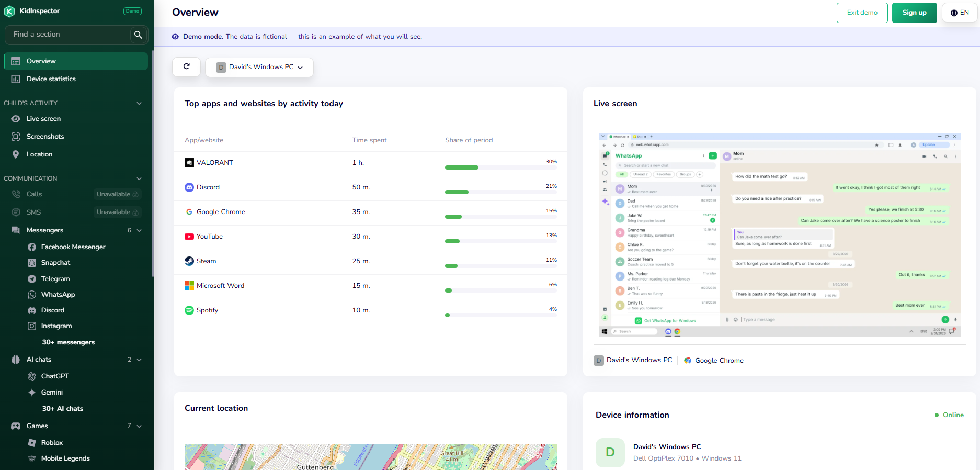980x470 pixels.
Task: Click the Facebook Messenger icon in sidebar
Action: tap(32, 247)
